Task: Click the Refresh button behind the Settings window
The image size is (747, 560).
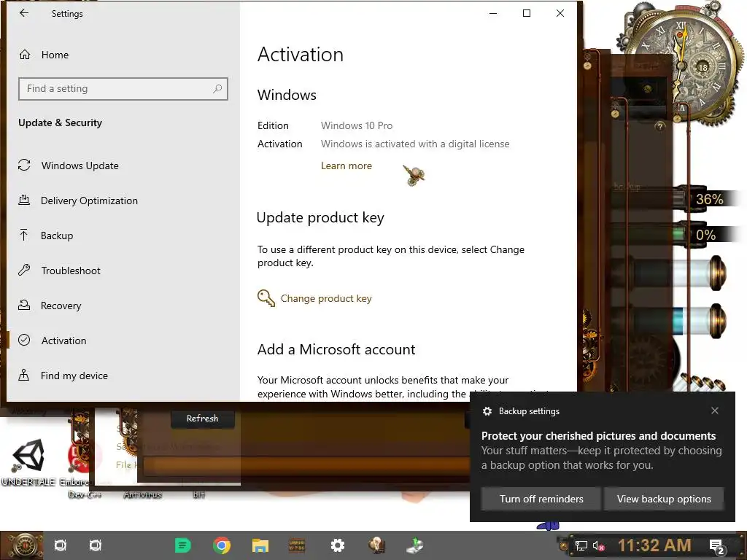Action: pos(203,419)
